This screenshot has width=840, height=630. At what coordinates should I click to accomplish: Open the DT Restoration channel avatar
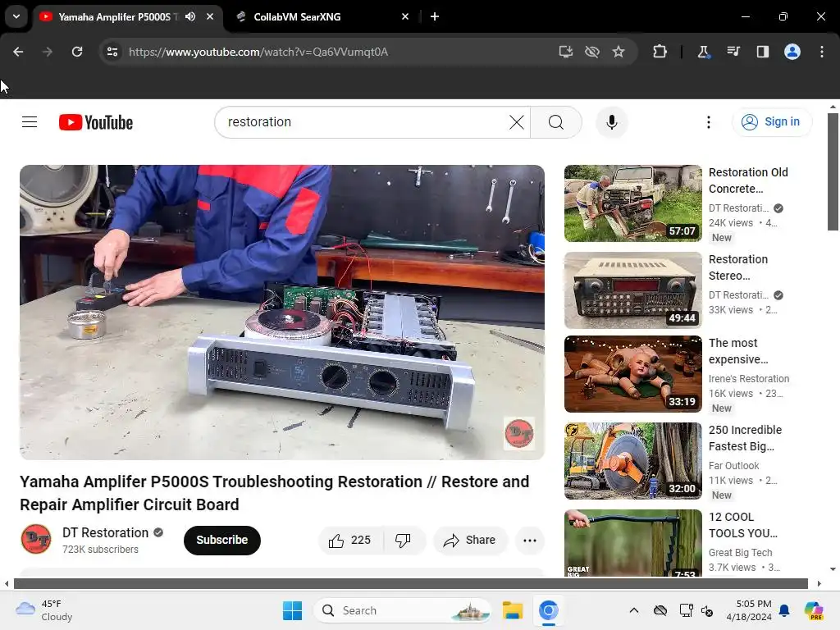(36, 539)
